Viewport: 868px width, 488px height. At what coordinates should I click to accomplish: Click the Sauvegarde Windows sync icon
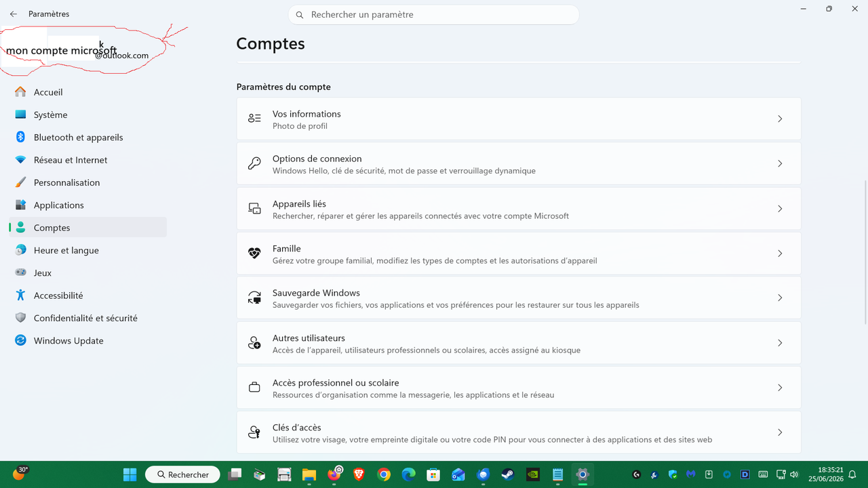pyautogui.click(x=254, y=298)
